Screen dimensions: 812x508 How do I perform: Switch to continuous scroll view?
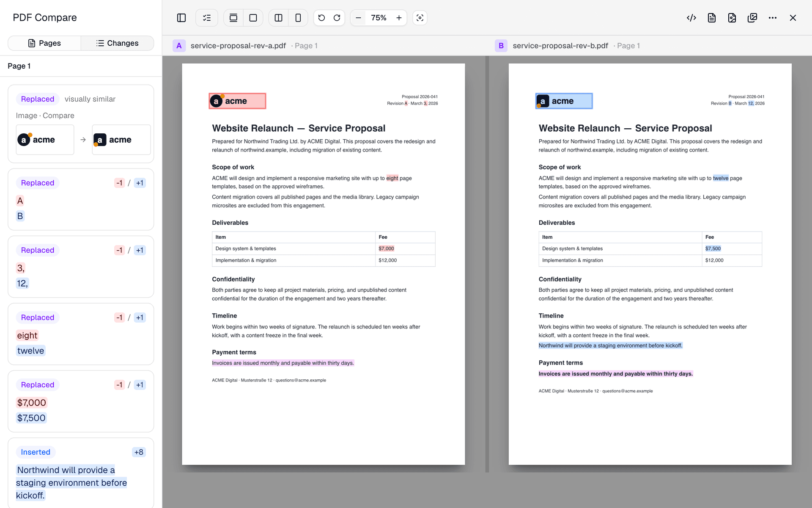(233, 18)
